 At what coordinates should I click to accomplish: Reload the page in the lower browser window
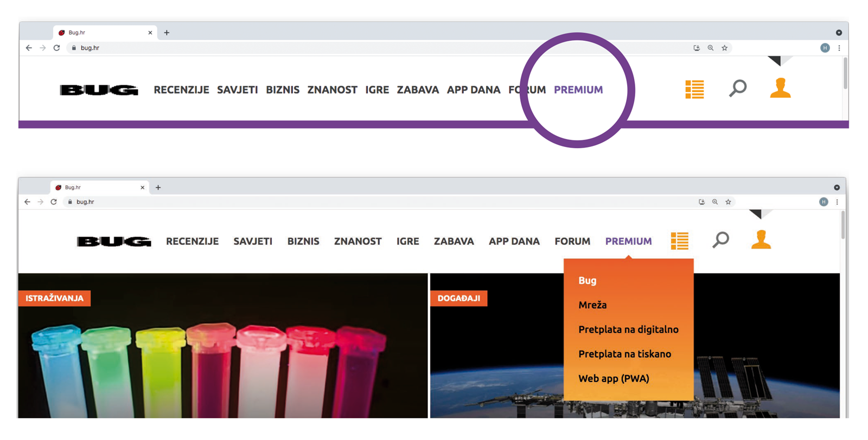pyautogui.click(x=54, y=202)
